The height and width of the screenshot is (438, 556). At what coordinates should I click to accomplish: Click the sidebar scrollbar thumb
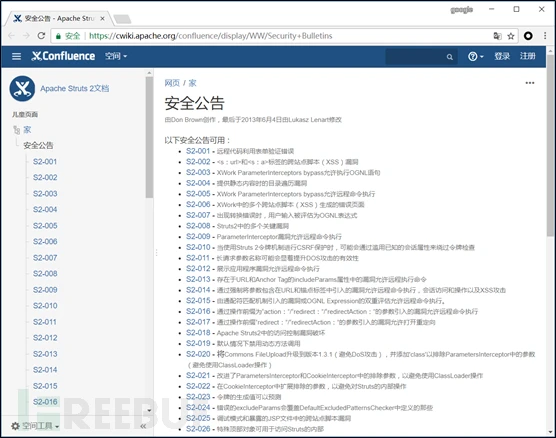pos(149,137)
